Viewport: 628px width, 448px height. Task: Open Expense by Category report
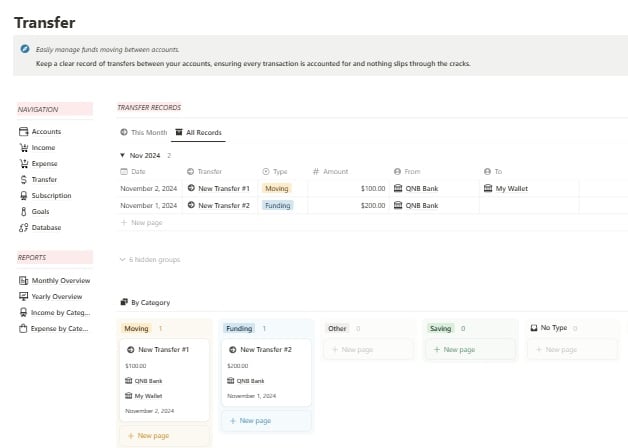click(x=60, y=329)
